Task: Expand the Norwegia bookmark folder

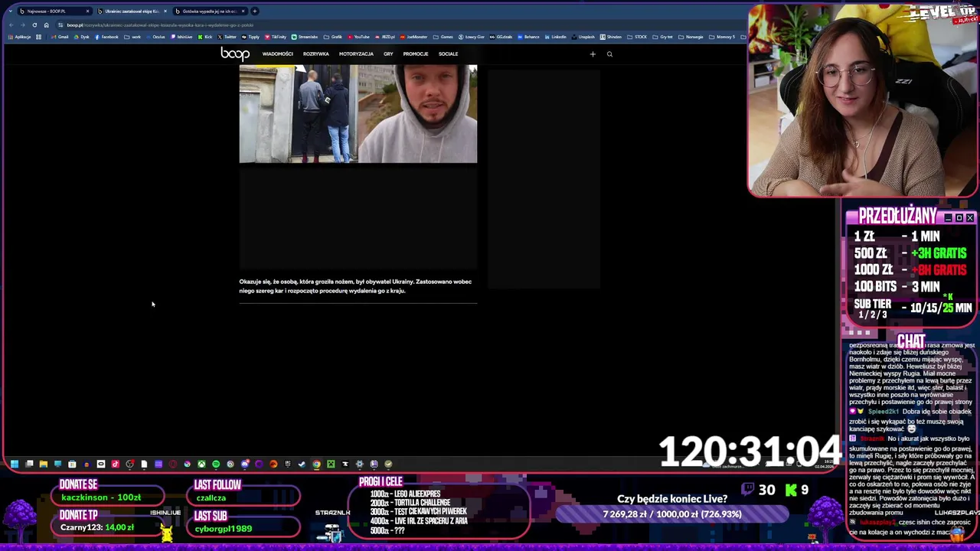Action: point(691,37)
